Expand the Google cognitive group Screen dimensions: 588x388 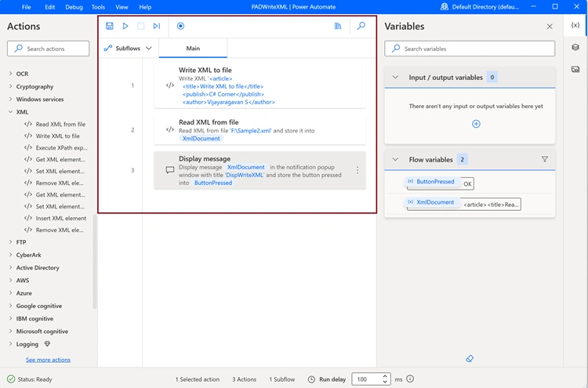(x=10, y=306)
